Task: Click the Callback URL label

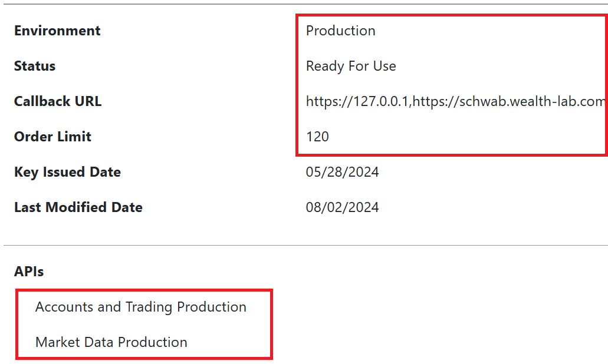Action: [58, 101]
